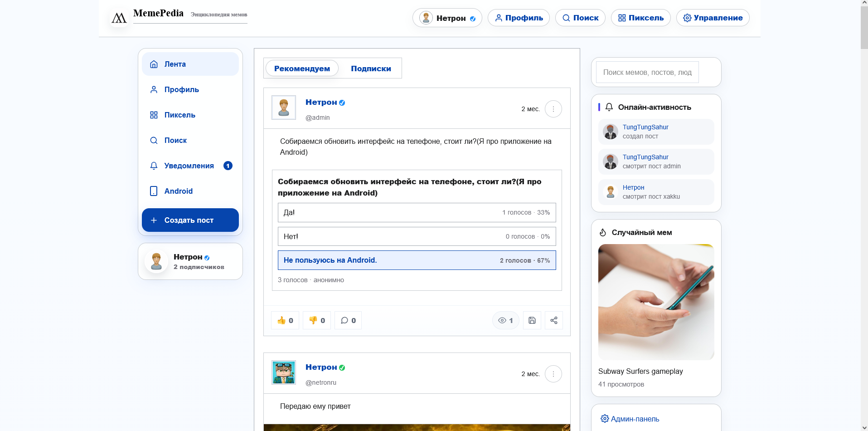This screenshot has width=868, height=431.
Task: Like the poll post with thumbs up
Action: (x=285, y=320)
